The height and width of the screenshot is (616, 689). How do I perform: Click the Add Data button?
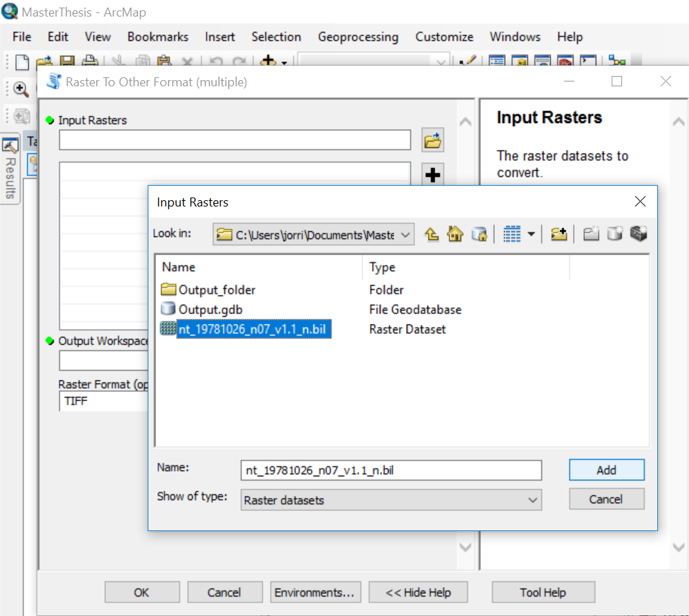coord(268,61)
